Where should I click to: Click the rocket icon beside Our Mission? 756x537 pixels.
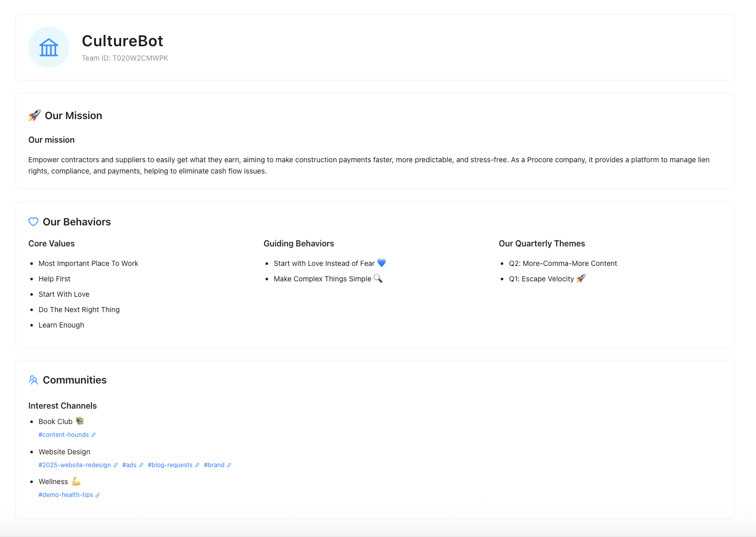point(34,115)
